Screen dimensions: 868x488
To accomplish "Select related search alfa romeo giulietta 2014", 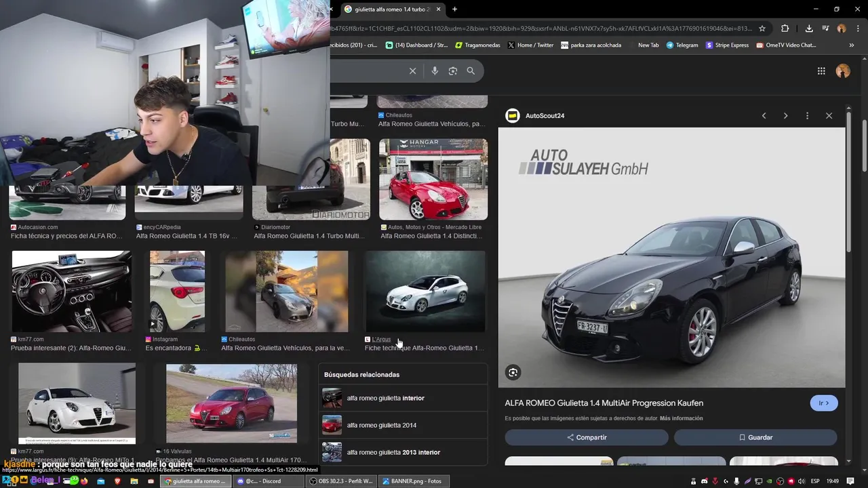I will [403, 425].
